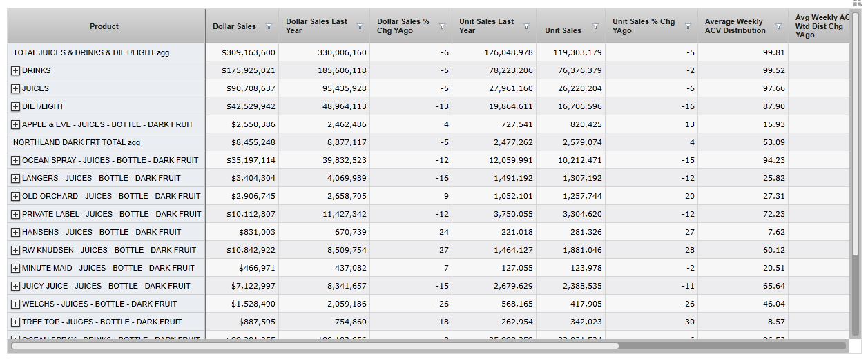The width and height of the screenshot is (868, 359).
Task: Click the Dollar Sales column filter icon
Action: pyautogui.click(x=269, y=27)
